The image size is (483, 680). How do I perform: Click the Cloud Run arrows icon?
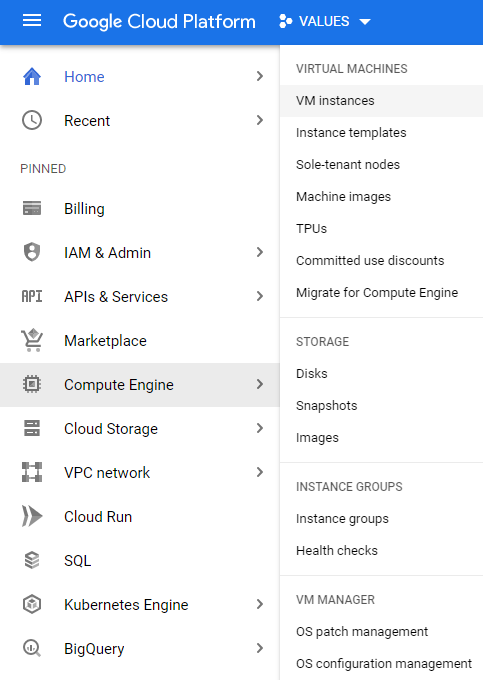tap(32, 516)
